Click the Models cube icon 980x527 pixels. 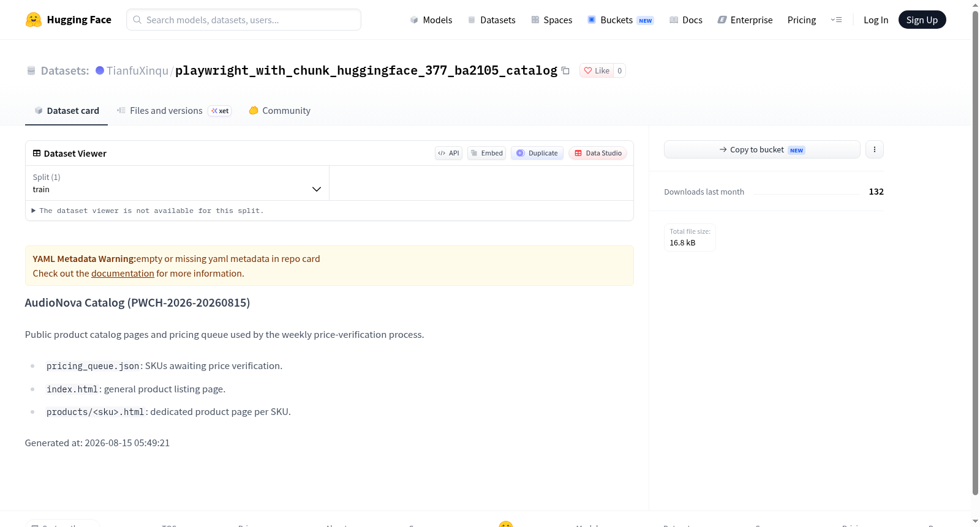click(414, 20)
